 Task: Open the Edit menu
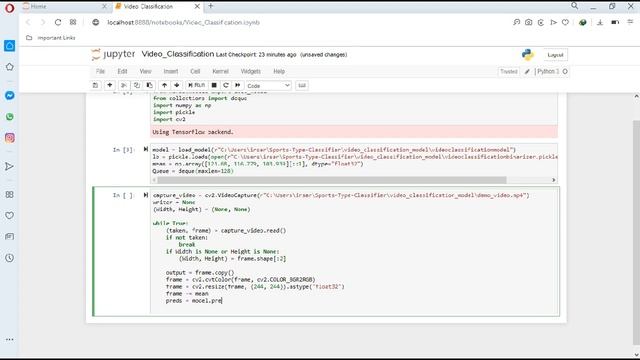(122, 71)
